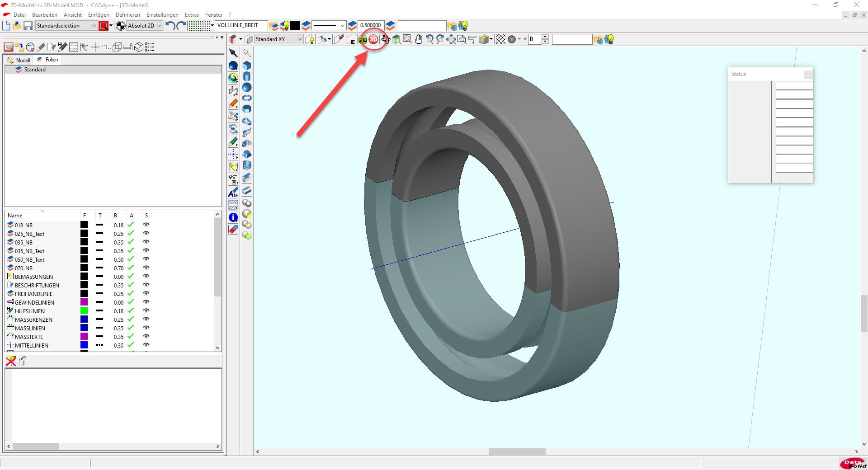The image size is (868, 470).
Task: Expand the Absolut 2D coordinate dropdown
Action: point(159,26)
